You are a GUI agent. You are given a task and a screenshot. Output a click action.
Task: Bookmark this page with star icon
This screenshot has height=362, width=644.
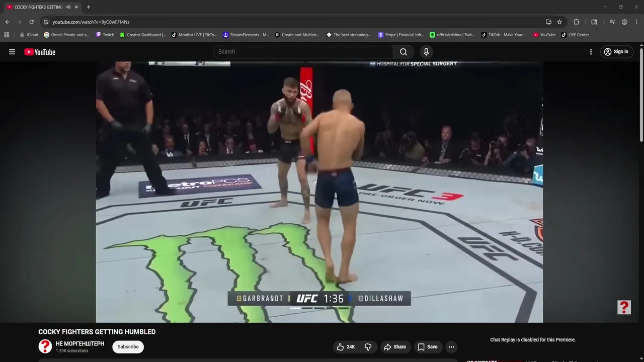(559, 22)
